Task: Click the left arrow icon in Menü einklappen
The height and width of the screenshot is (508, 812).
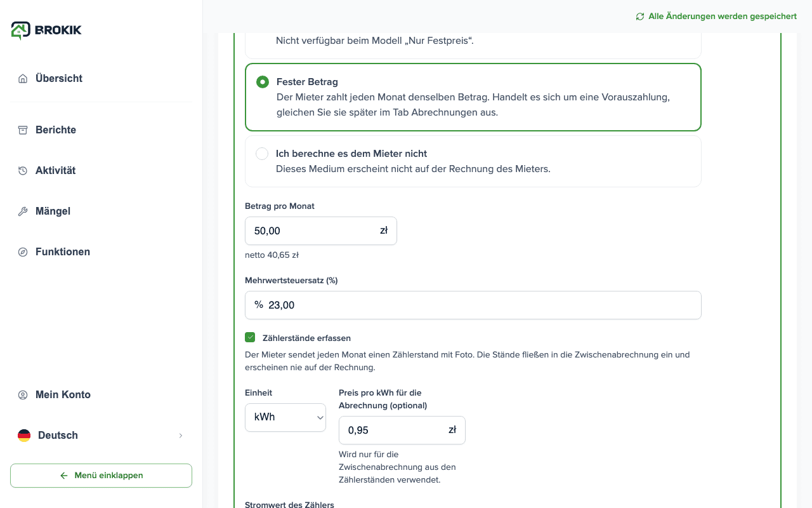Action: pos(63,476)
